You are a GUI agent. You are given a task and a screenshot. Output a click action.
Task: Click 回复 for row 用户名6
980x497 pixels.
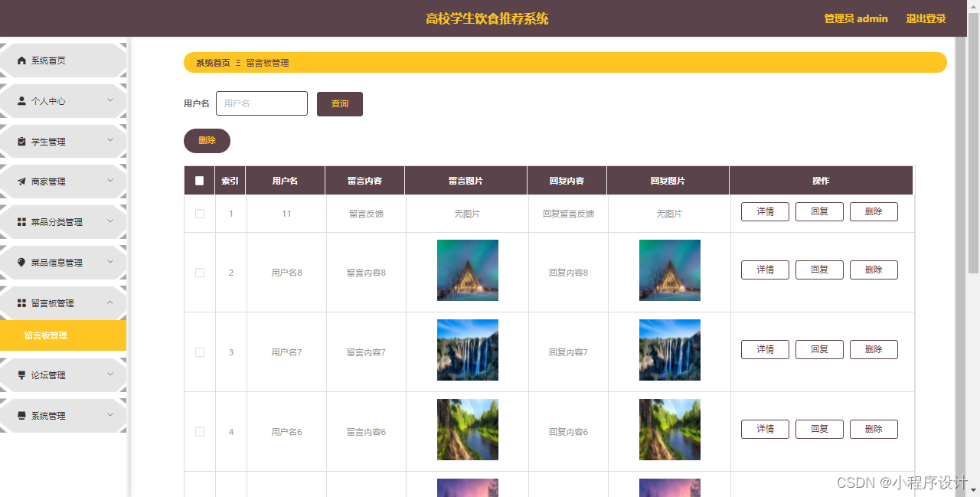(x=819, y=430)
